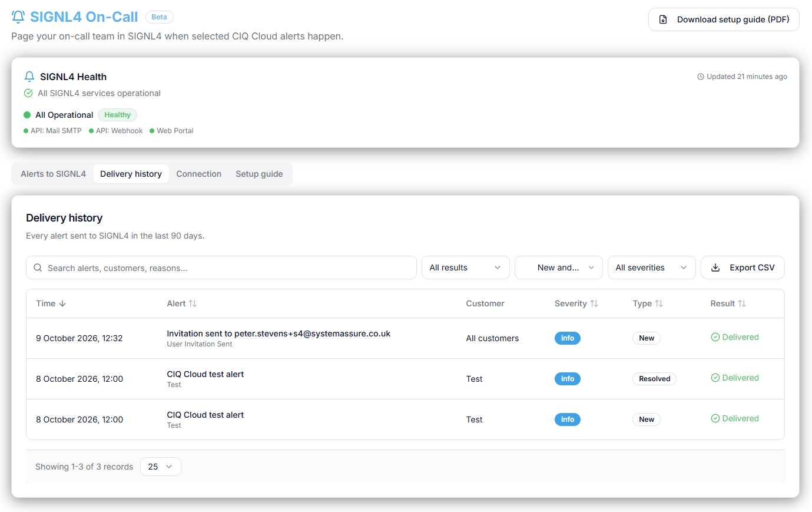Open the Setup guide tab

(259, 174)
